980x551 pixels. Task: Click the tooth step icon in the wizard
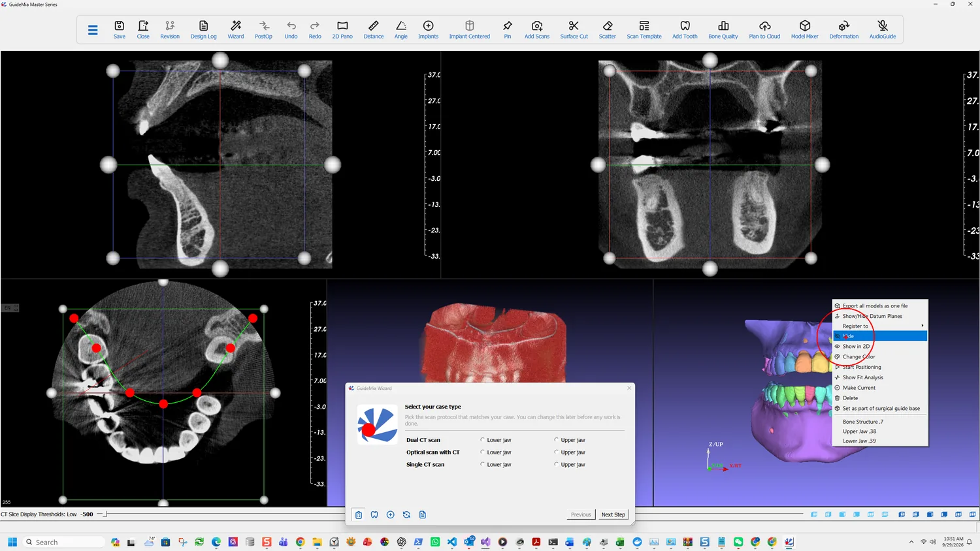pyautogui.click(x=374, y=515)
